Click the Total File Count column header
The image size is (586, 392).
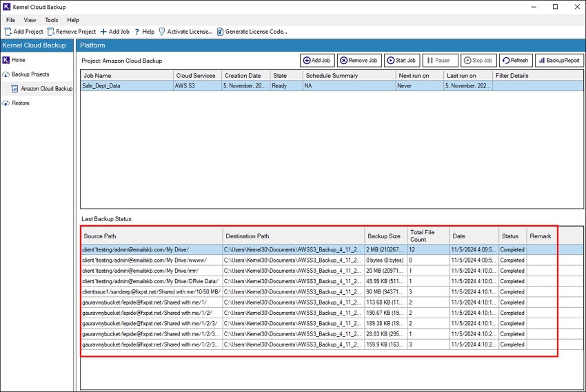(428, 236)
